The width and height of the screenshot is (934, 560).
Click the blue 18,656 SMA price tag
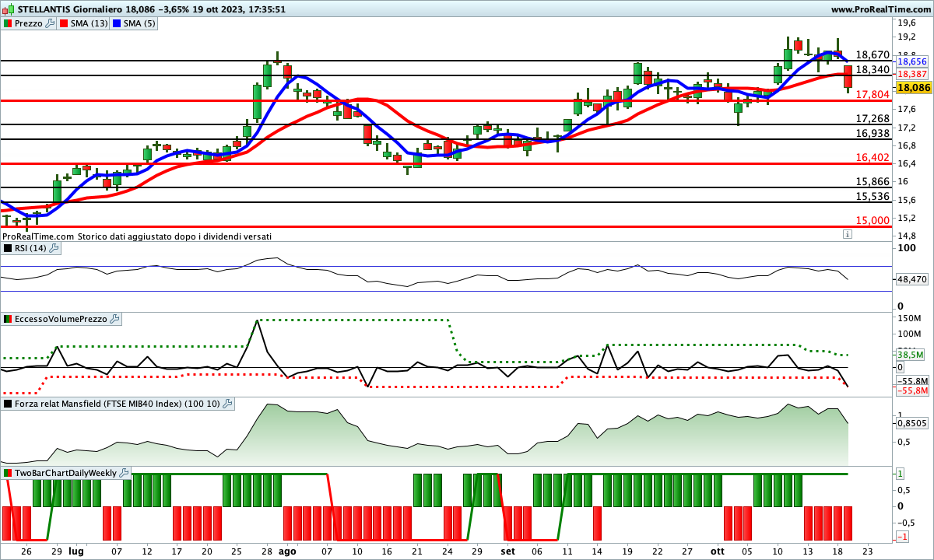(912, 61)
